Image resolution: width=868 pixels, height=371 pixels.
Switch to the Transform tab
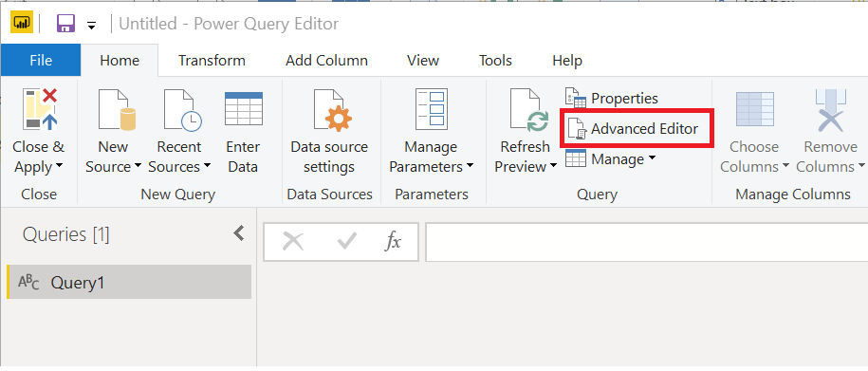pos(212,61)
